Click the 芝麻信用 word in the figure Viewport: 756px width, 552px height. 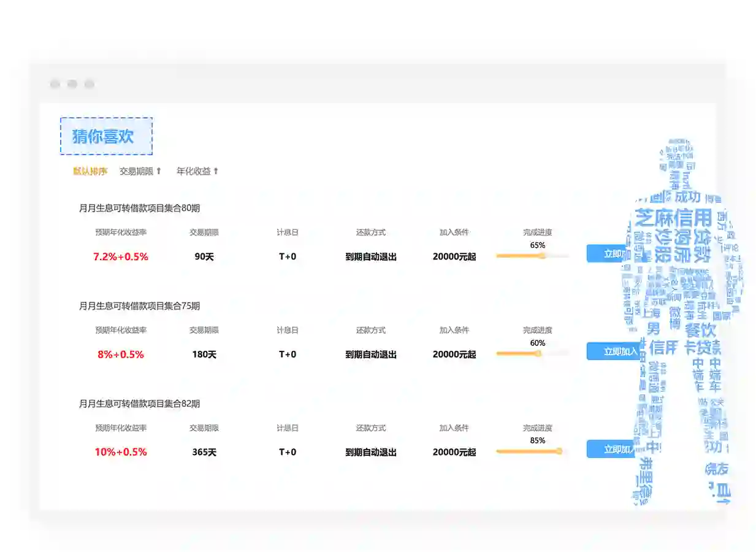point(674,217)
